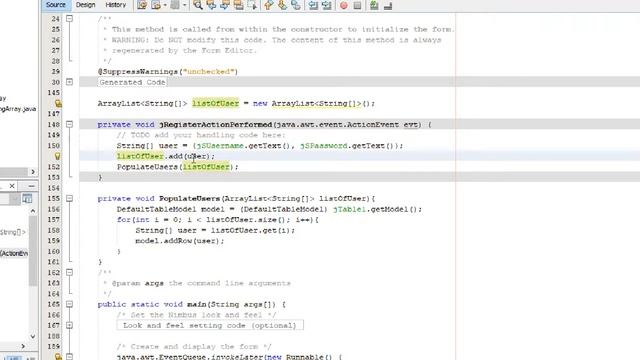
Task: Open the Forward history dropdown arrow
Action: pos(184,5)
